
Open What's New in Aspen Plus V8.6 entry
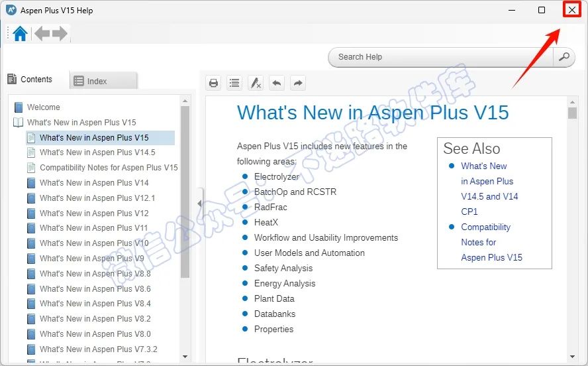click(95, 288)
